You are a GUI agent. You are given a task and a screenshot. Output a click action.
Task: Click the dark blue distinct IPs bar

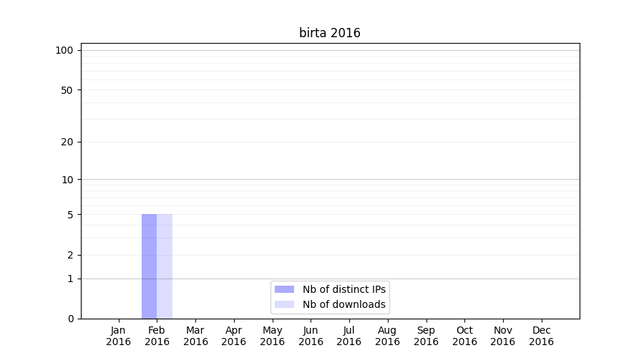tap(149, 266)
